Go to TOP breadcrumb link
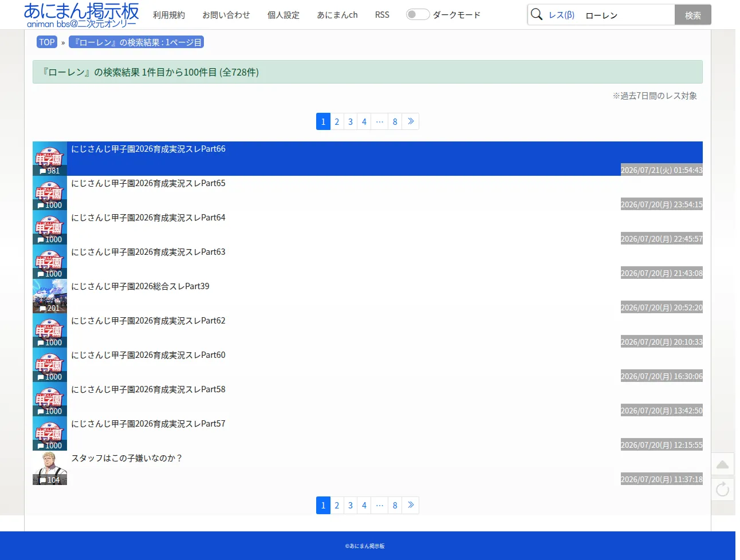Image resolution: width=740 pixels, height=560 pixels. click(47, 42)
